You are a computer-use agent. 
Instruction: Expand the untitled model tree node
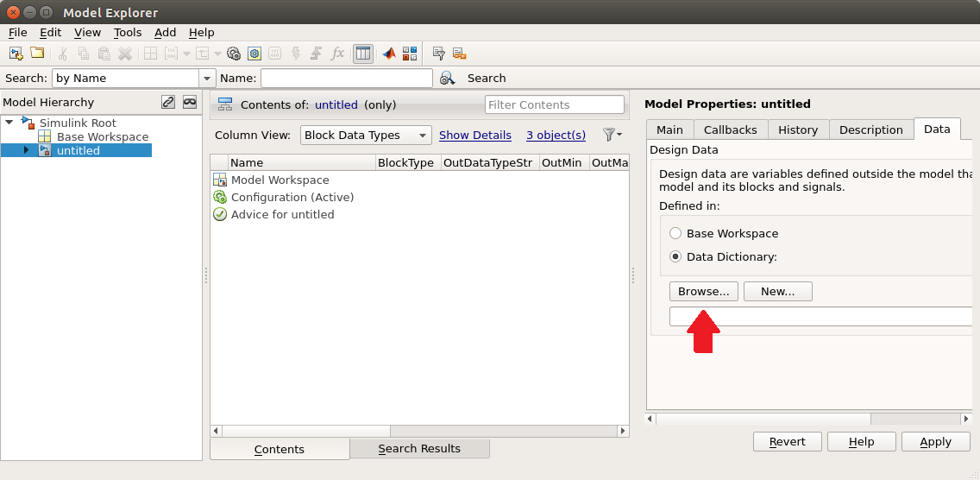[x=26, y=150]
